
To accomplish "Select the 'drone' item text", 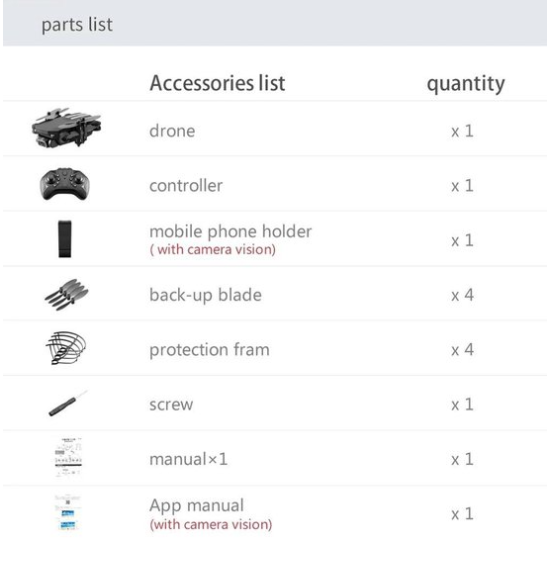I will point(172,131).
